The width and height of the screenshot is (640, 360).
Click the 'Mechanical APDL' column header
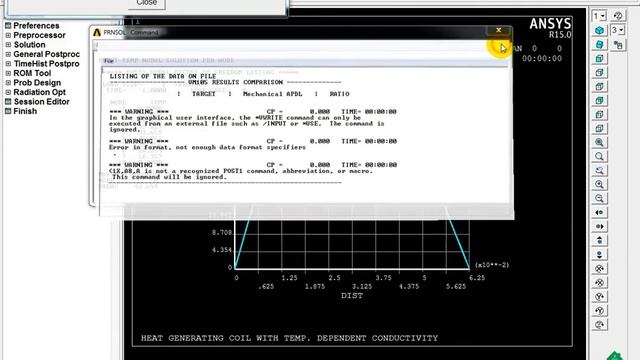pos(272,94)
